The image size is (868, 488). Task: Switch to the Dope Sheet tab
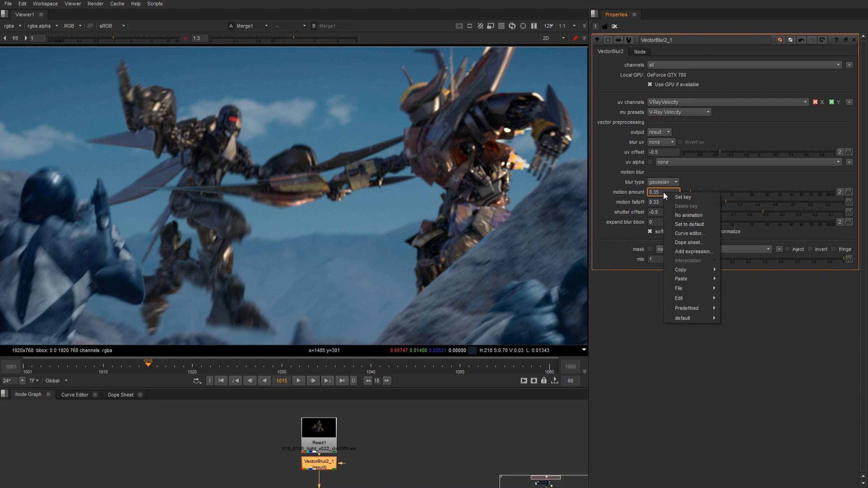pos(120,395)
